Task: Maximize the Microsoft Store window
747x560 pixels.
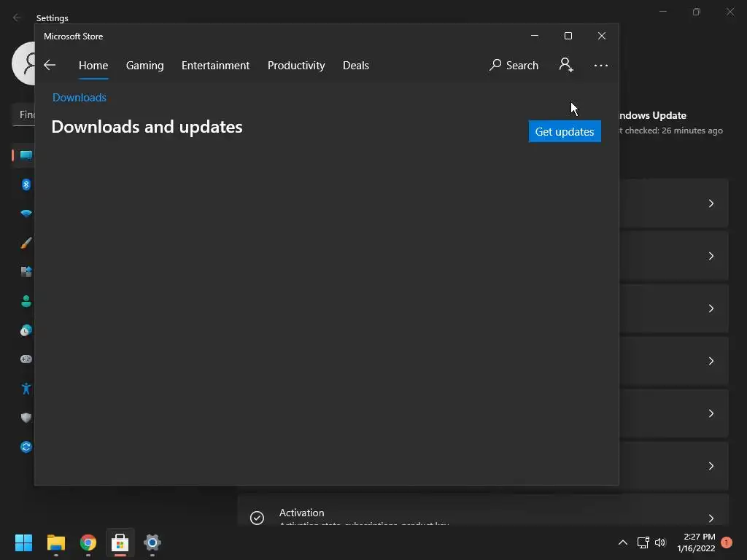Action: [x=568, y=36]
